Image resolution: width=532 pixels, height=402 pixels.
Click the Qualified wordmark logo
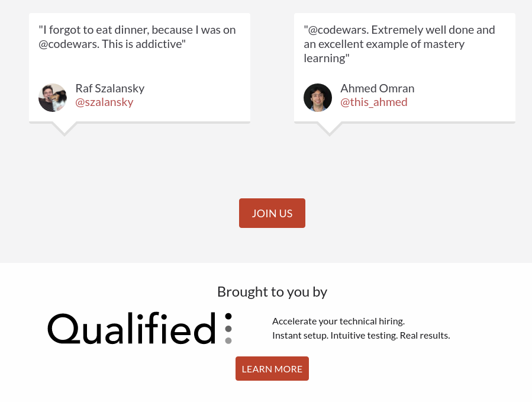(x=131, y=329)
